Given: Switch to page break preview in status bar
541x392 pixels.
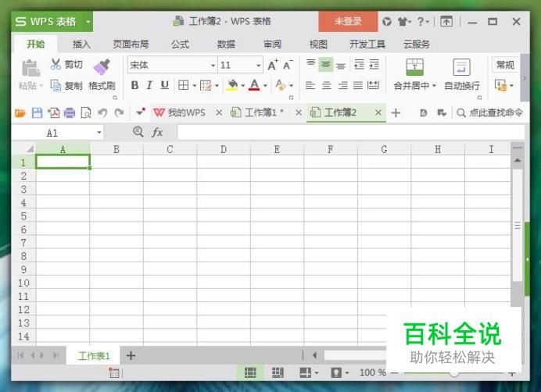Looking at the screenshot, I should pos(278,372).
